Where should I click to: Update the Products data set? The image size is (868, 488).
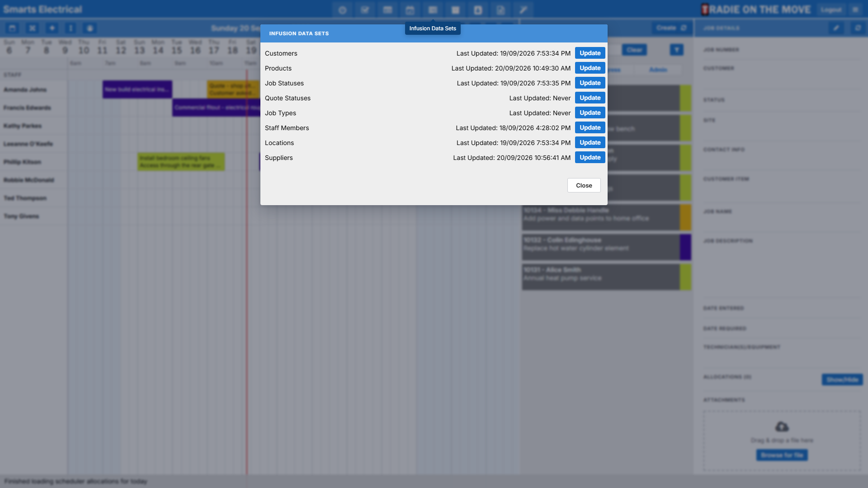tap(590, 68)
